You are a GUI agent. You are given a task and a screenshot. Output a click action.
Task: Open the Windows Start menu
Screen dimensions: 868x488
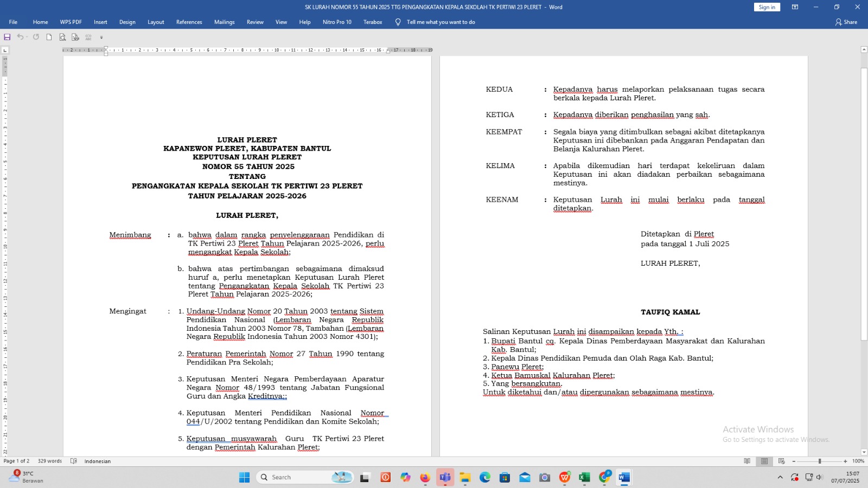tap(245, 477)
